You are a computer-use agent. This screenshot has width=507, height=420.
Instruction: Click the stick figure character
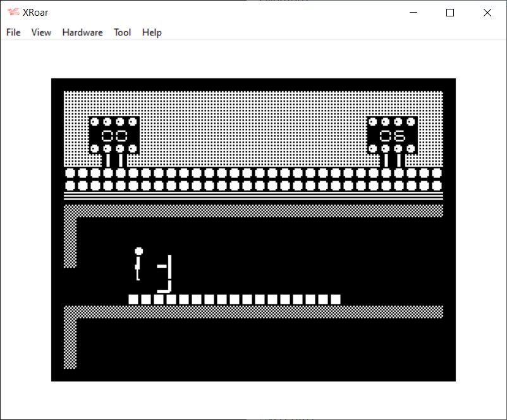click(x=138, y=264)
